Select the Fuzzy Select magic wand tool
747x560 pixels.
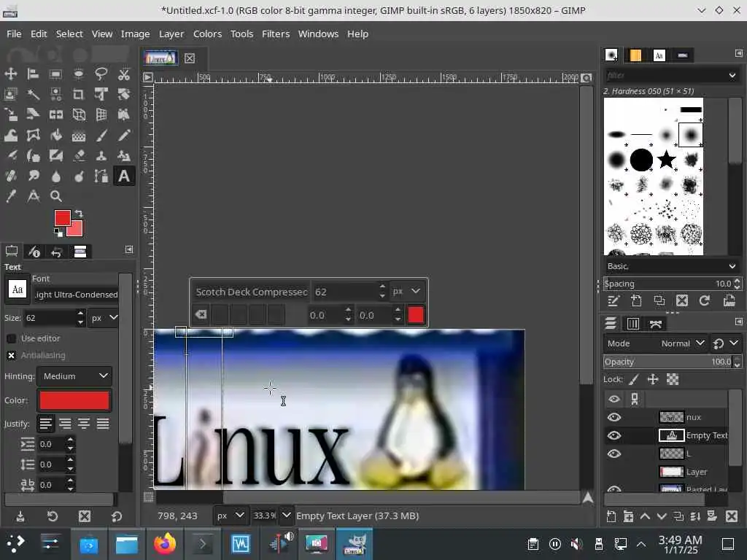[x=33, y=94]
